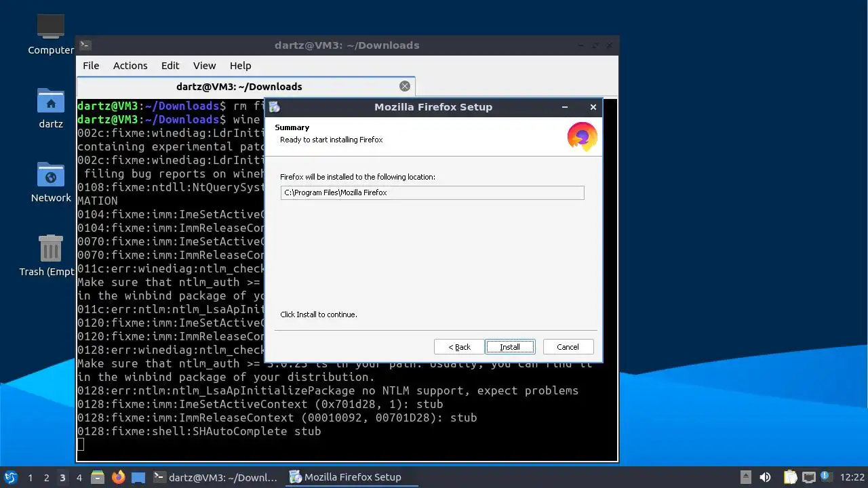
Task: Click the terminal window title bar icon
Action: pyautogui.click(x=85, y=45)
